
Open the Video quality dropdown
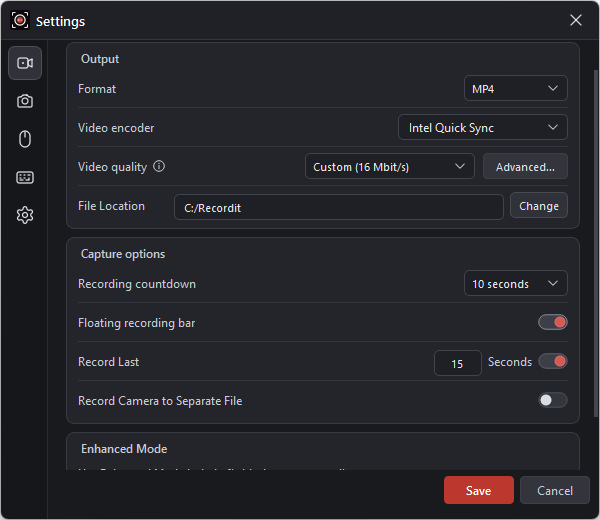point(390,166)
